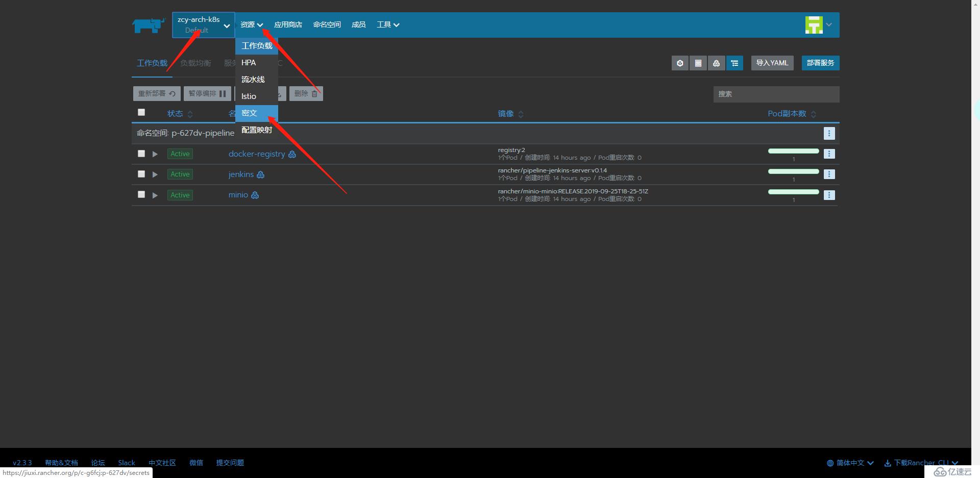Switch to the namespace grouped view icon
The width and height of the screenshot is (980, 478).
tap(734, 63)
